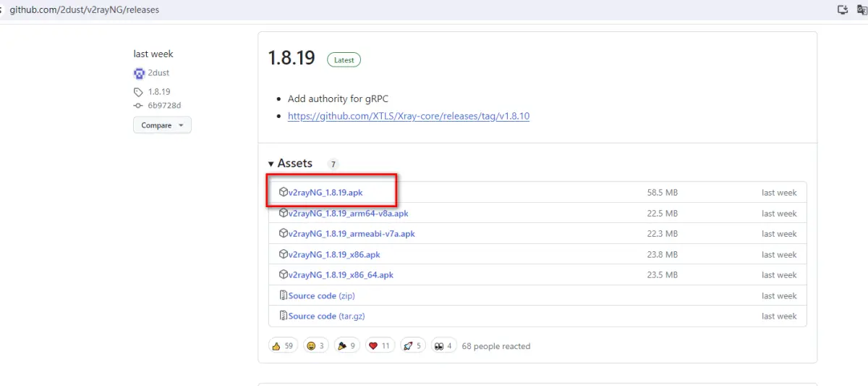Viewport: 868px width, 386px height.
Task: Click the zip file icon beside Source code (zip)
Action: click(x=284, y=295)
